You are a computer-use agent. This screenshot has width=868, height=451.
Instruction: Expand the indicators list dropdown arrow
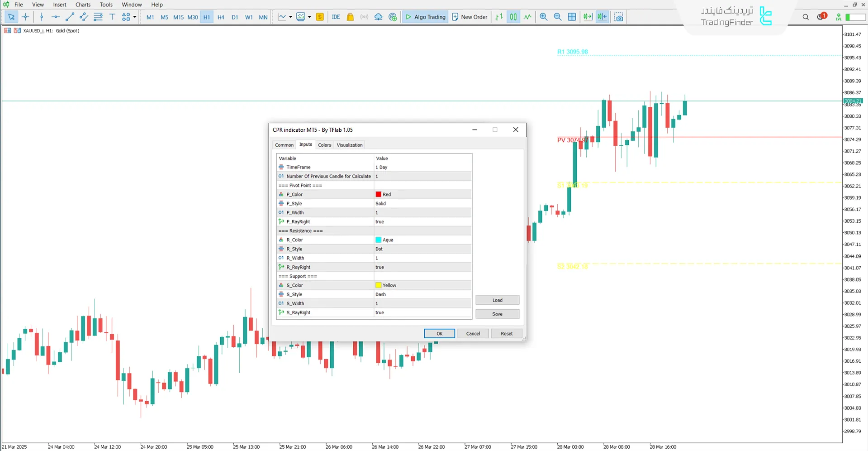(x=290, y=17)
